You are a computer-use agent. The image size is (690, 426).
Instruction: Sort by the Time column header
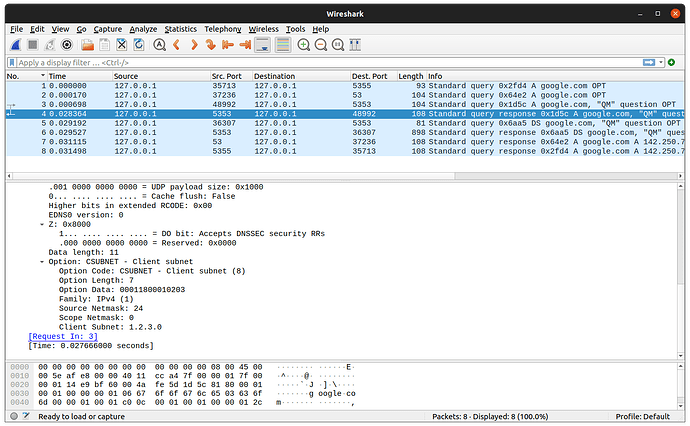coord(80,76)
